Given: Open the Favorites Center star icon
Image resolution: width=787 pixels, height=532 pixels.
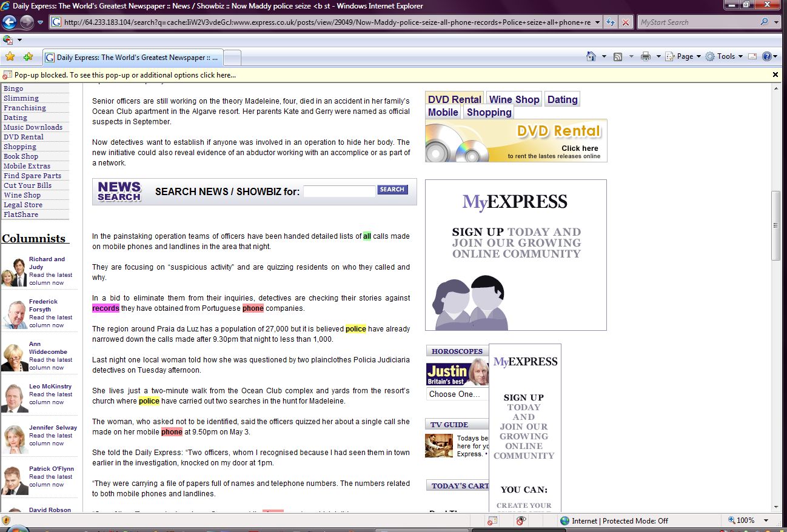Looking at the screenshot, I should (10, 57).
